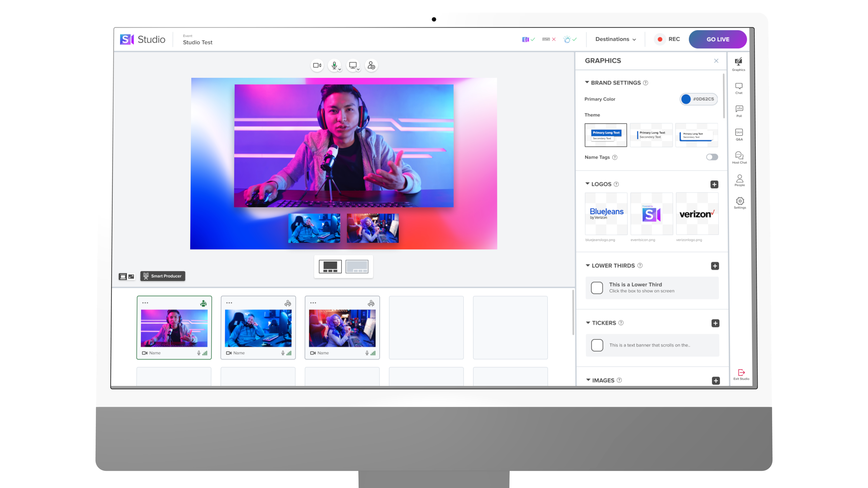Open the People tab in sidebar

point(740,180)
